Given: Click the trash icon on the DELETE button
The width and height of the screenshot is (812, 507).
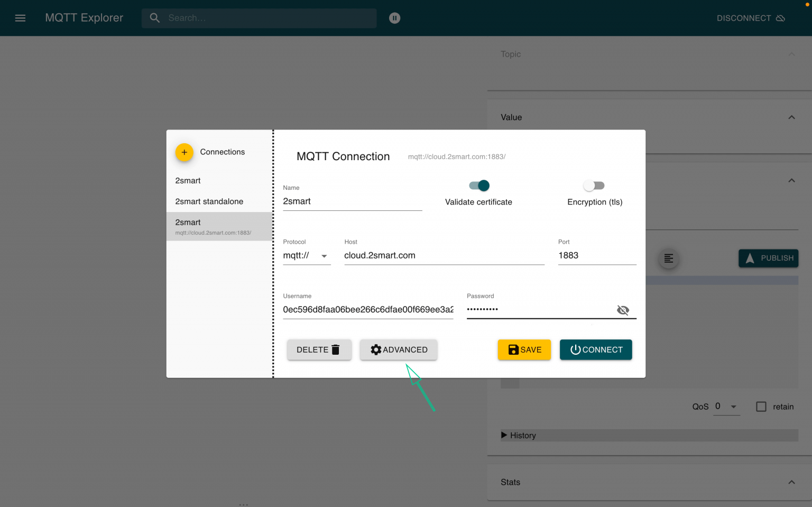Looking at the screenshot, I should [335, 349].
